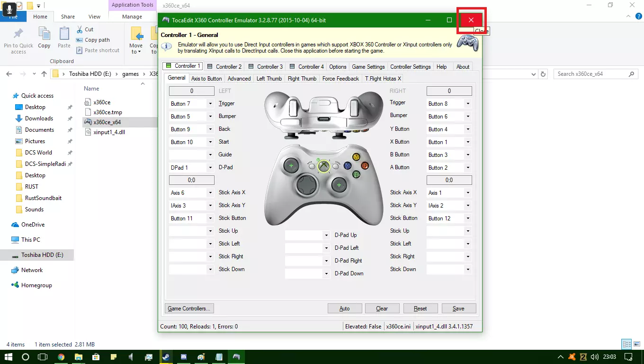Viewport: 644px width, 364px height.
Task: Click the search magnifier icon in File Explorer
Action: (631, 74)
